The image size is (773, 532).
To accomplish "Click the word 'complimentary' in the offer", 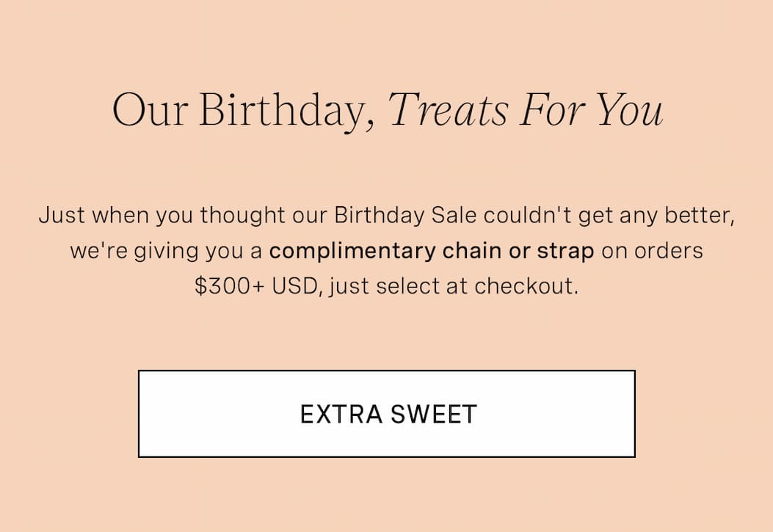I will coord(335,250).
